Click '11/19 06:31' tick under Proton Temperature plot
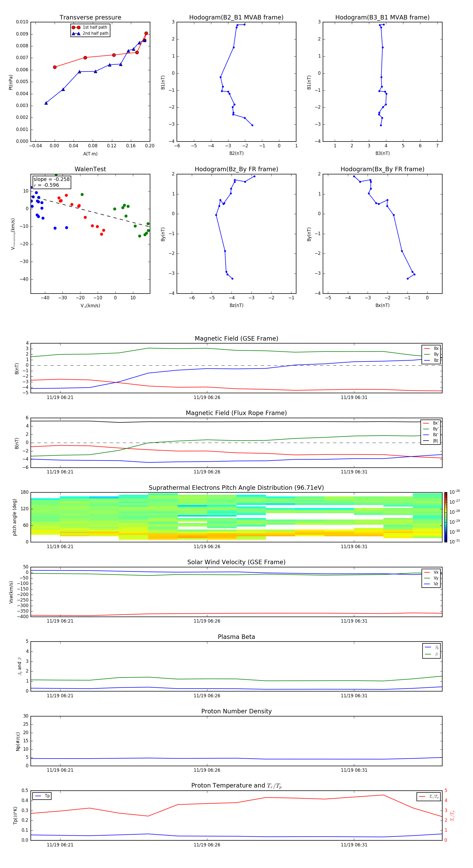Image resolution: width=473 pixels, height=868 pixels. pyautogui.click(x=354, y=845)
